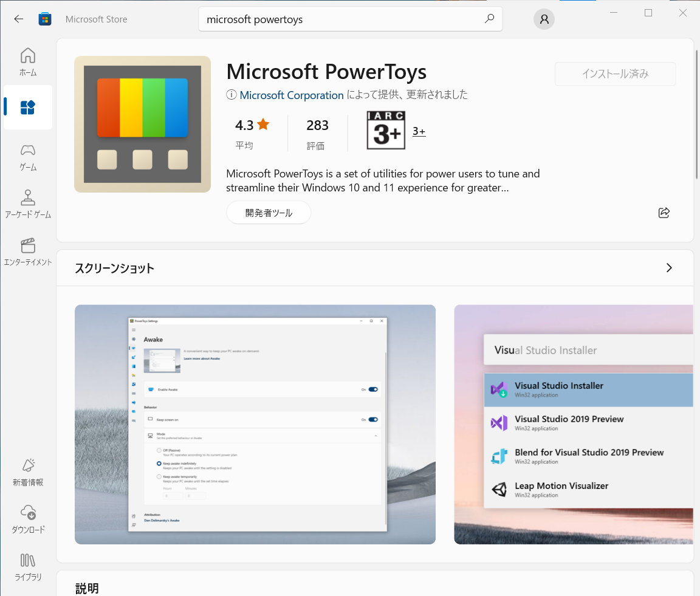This screenshot has height=596, width=700.
Task: Click the Microsoft PowerToys description text
Action: click(x=383, y=180)
